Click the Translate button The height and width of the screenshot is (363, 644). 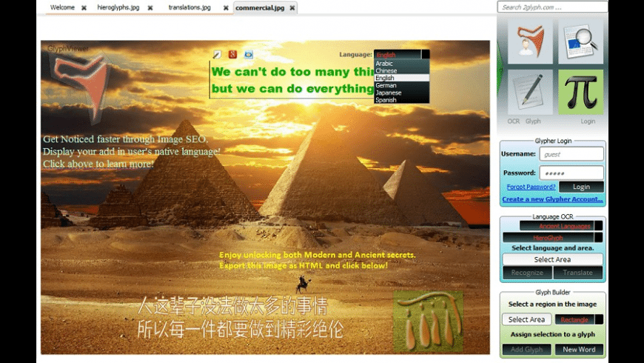pyautogui.click(x=577, y=273)
